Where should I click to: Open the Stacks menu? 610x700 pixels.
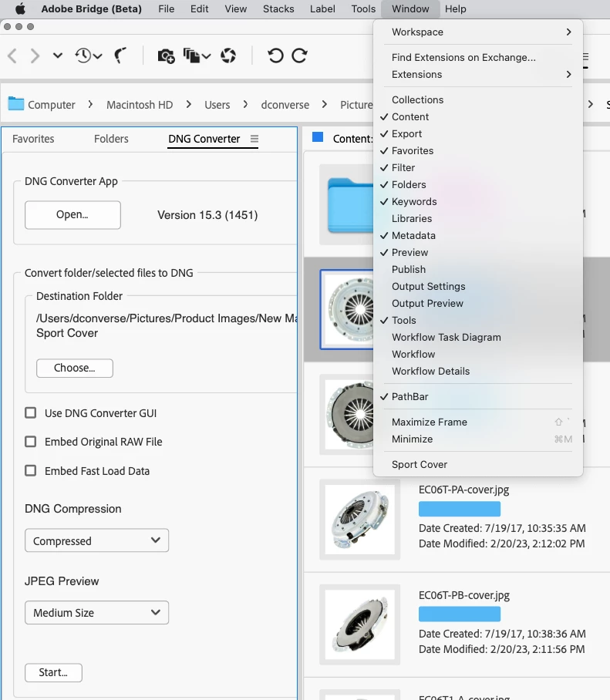[x=278, y=9]
